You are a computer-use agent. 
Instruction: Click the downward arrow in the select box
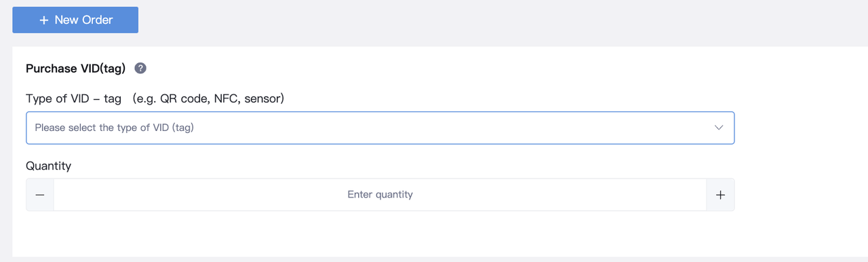(x=719, y=128)
